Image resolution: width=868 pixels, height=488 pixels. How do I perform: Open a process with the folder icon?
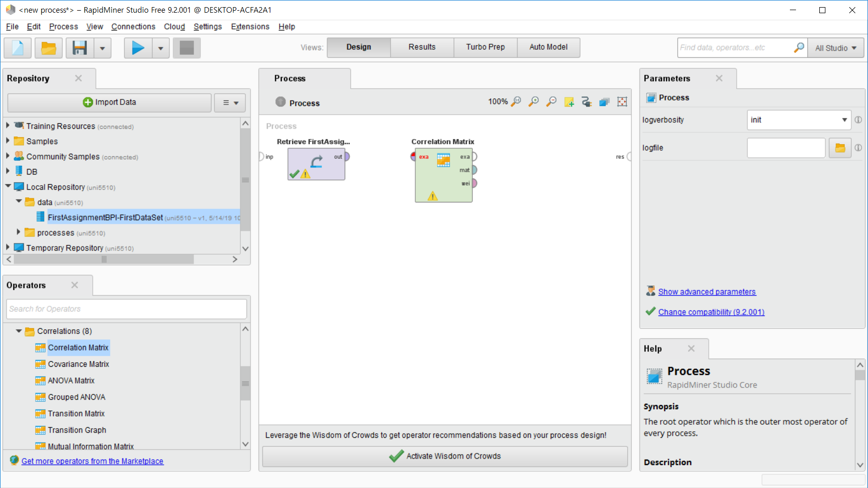49,48
